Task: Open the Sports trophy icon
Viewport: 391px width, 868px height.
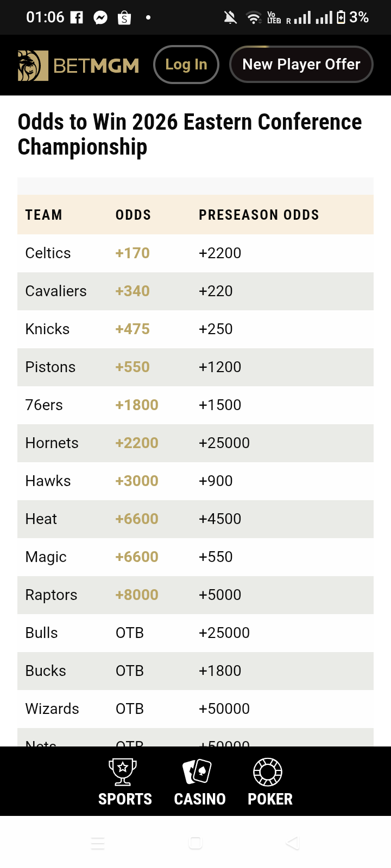Action: [x=123, y=771]
